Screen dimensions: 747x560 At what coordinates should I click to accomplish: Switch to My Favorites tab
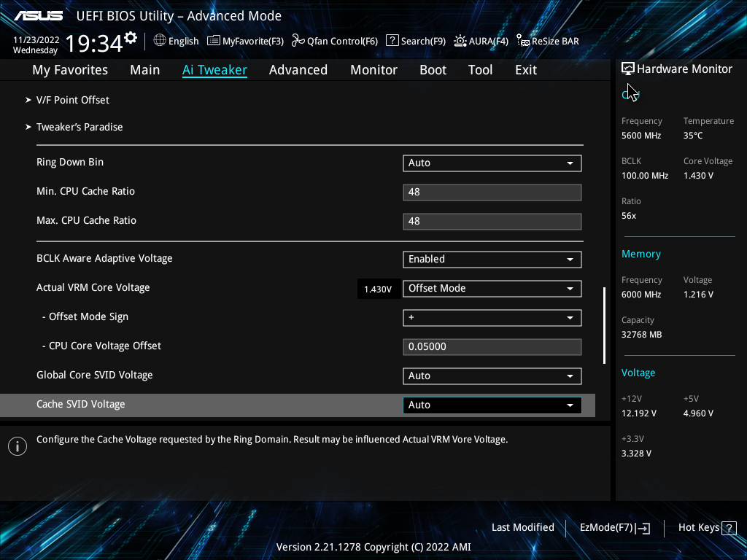click(70, 70)
